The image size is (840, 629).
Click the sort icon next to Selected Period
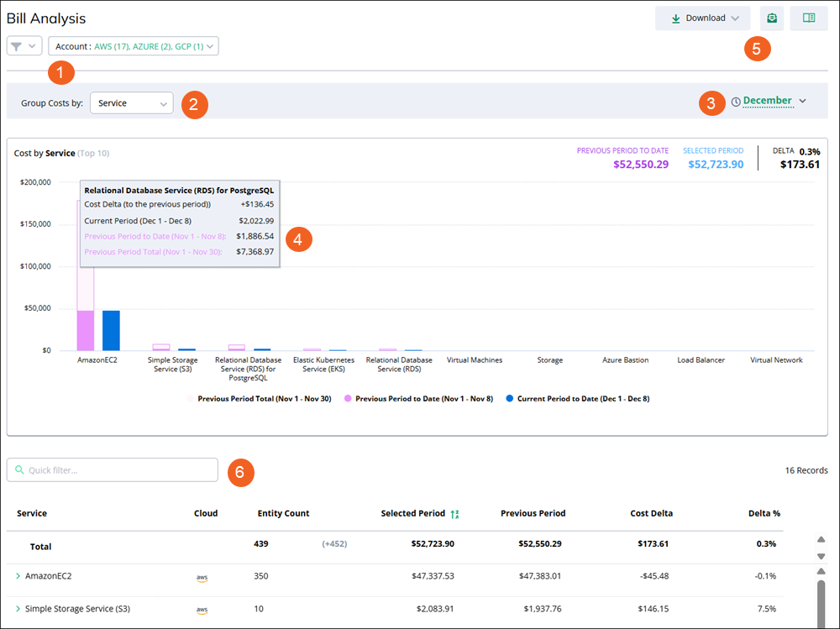coord(454,514)
